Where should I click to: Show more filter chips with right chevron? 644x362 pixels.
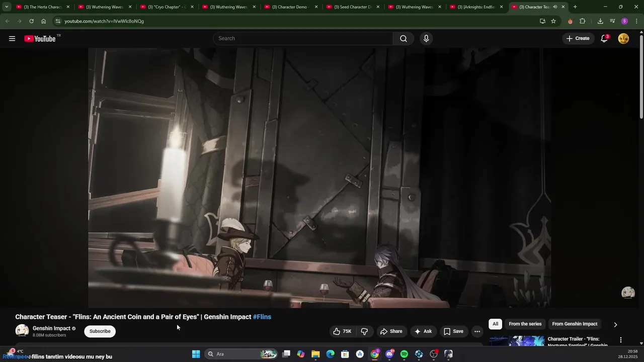coord(615,325)
